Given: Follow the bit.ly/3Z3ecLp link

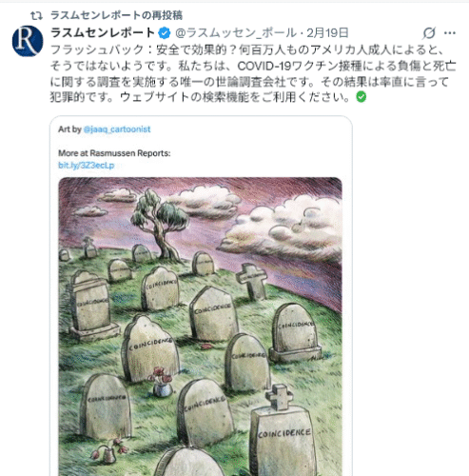Looking at the screenshot, I should [x=87, y=166].
